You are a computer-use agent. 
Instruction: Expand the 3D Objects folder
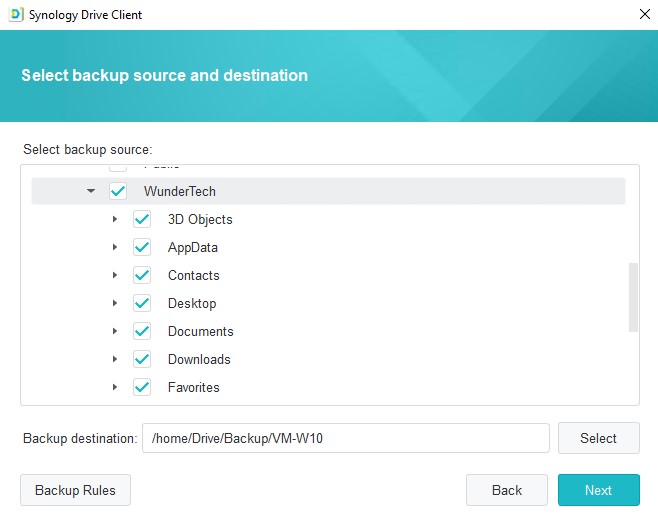tap(115, 219)
